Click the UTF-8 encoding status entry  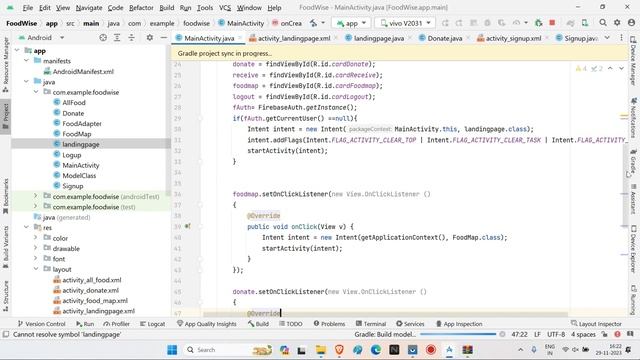point(556,334)
